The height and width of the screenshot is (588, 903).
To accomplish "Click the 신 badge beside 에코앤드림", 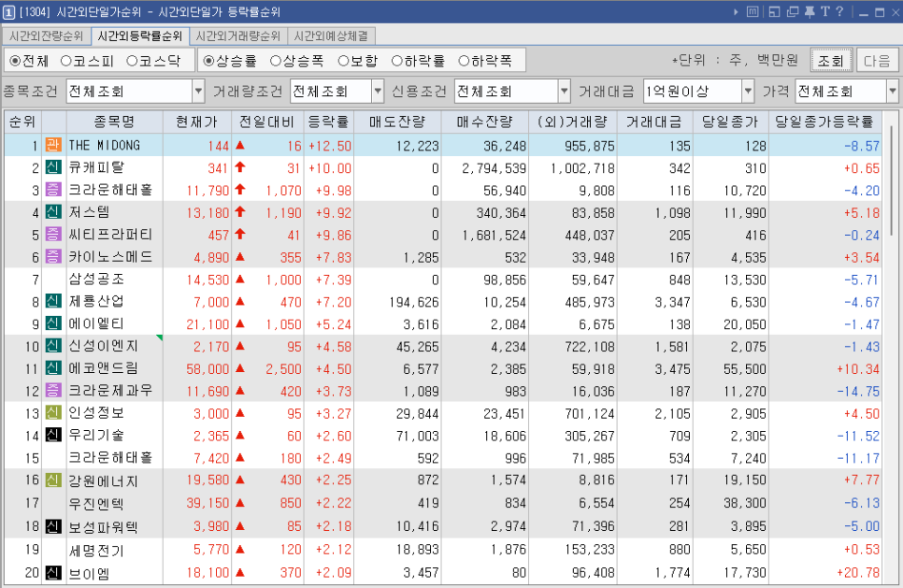I will tap(53, 368).
